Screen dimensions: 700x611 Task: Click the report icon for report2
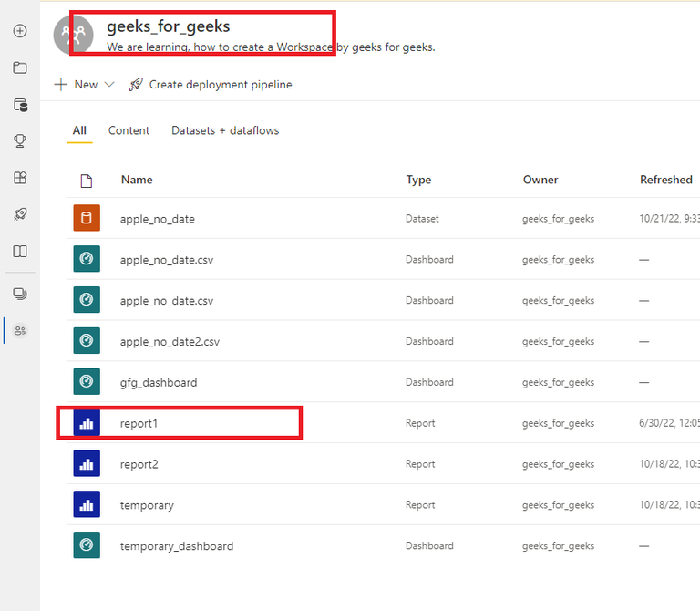(x=87, y=463)
